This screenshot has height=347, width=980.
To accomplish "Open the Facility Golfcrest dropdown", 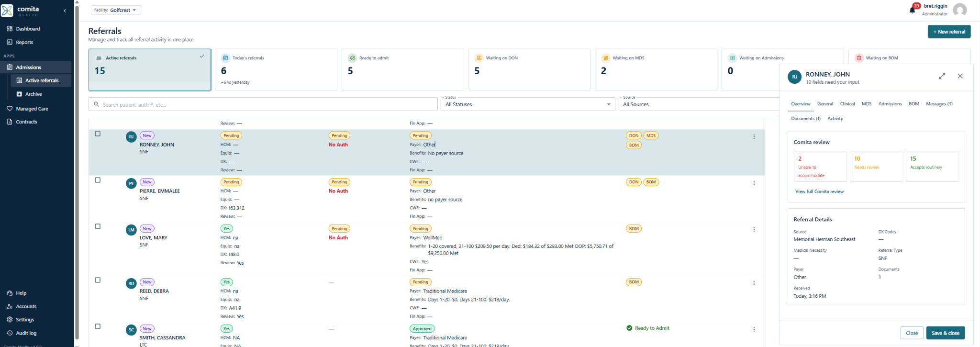I will (x=116, y=10).
